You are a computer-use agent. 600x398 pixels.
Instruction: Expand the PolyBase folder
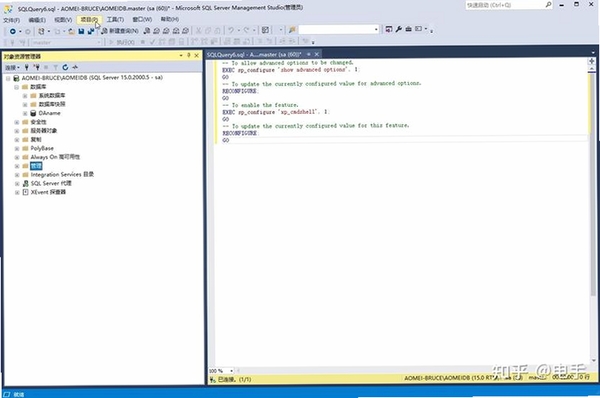point(16,148)
